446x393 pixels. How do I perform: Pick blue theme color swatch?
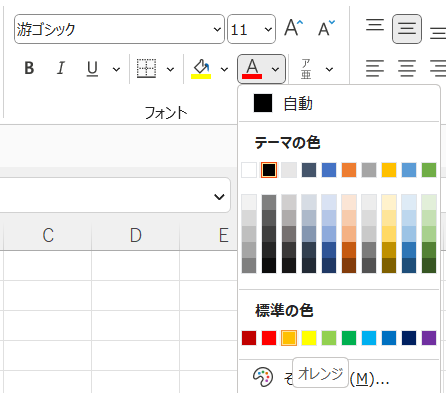point(329,170)
